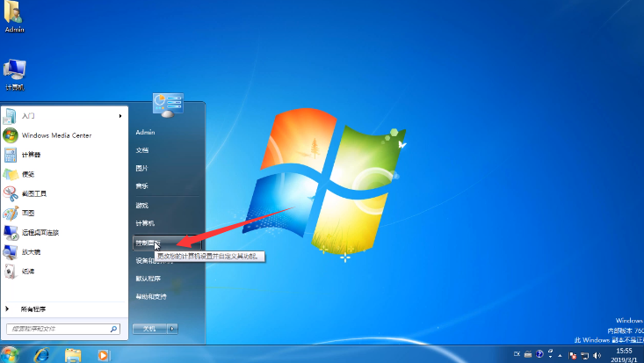Click the keyboard icon on the language bar
The image size is (644, 363).
point(528,354)
